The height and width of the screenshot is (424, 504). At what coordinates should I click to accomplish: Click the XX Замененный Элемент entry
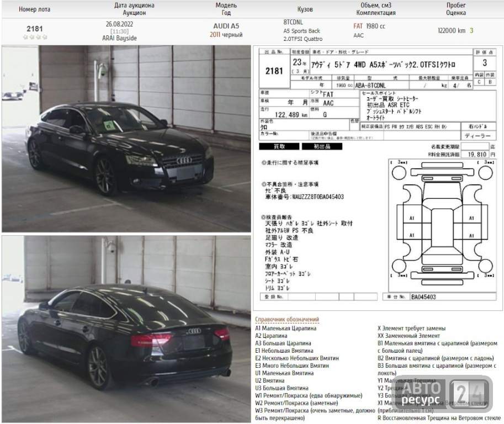point(408,336)
